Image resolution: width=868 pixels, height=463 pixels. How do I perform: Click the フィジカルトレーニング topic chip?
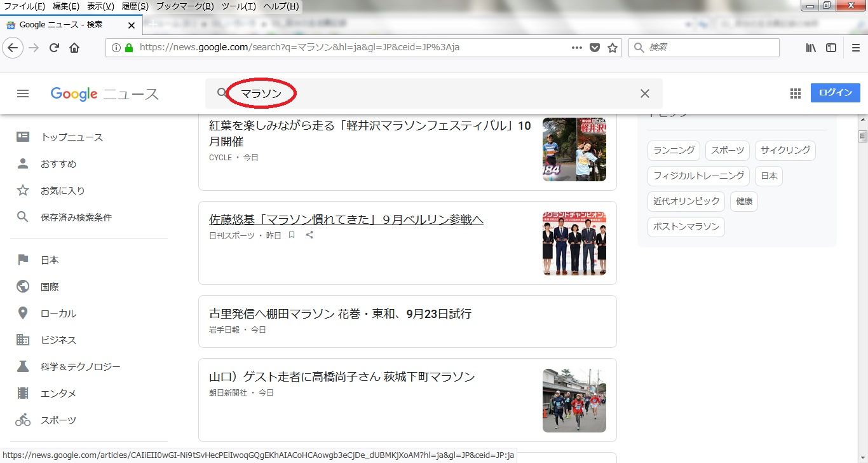click(x=699, y=176)
